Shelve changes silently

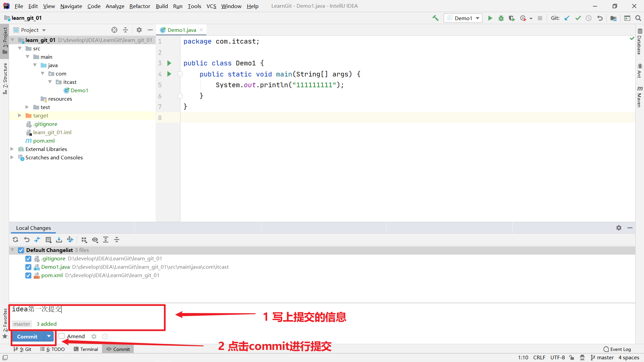(59, 240)
